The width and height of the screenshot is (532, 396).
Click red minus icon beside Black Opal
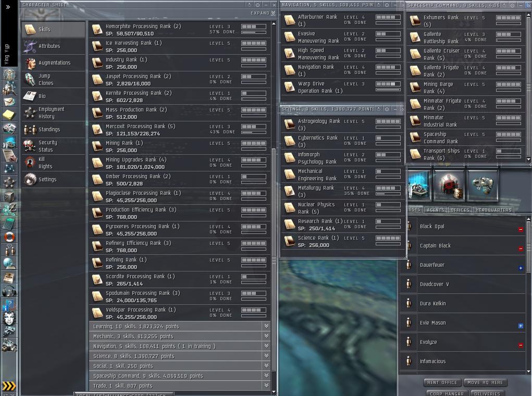(x=521, y=230)
